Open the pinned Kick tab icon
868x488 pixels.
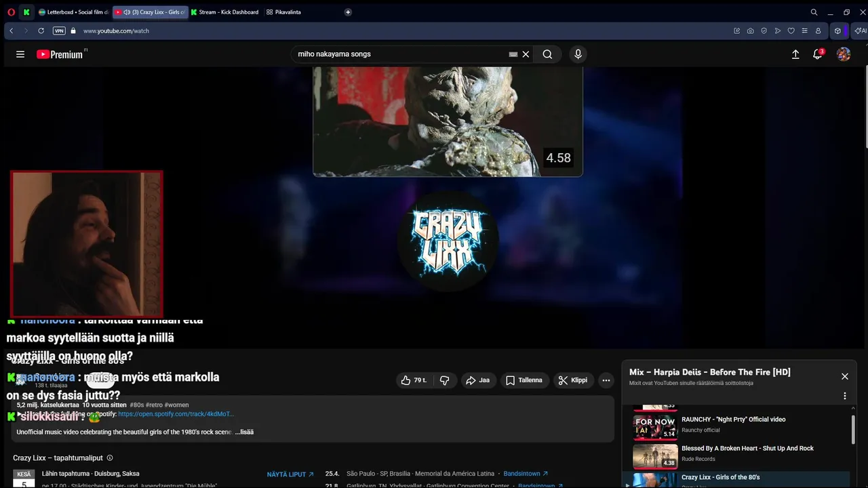tap(26, 12)
